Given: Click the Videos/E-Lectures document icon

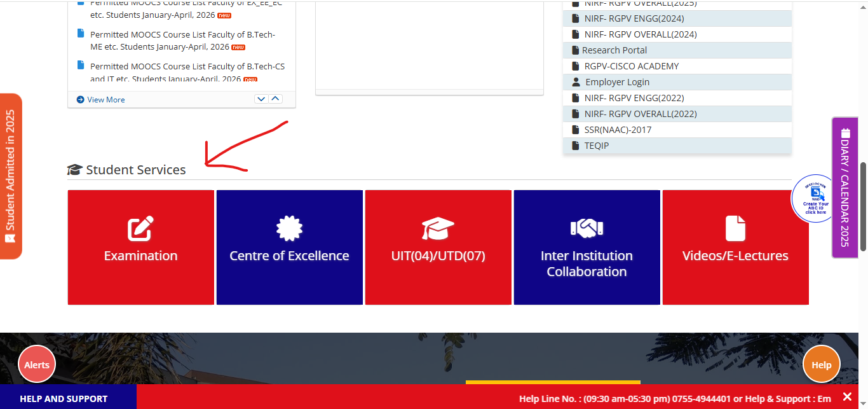Looking at the screenshot, I should tap(735, 228).
